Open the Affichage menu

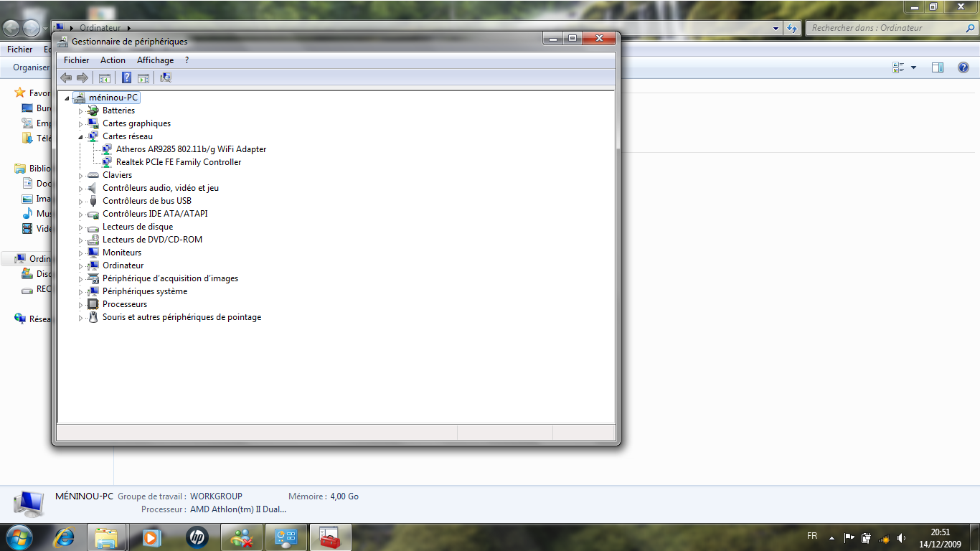coord(155,60)
